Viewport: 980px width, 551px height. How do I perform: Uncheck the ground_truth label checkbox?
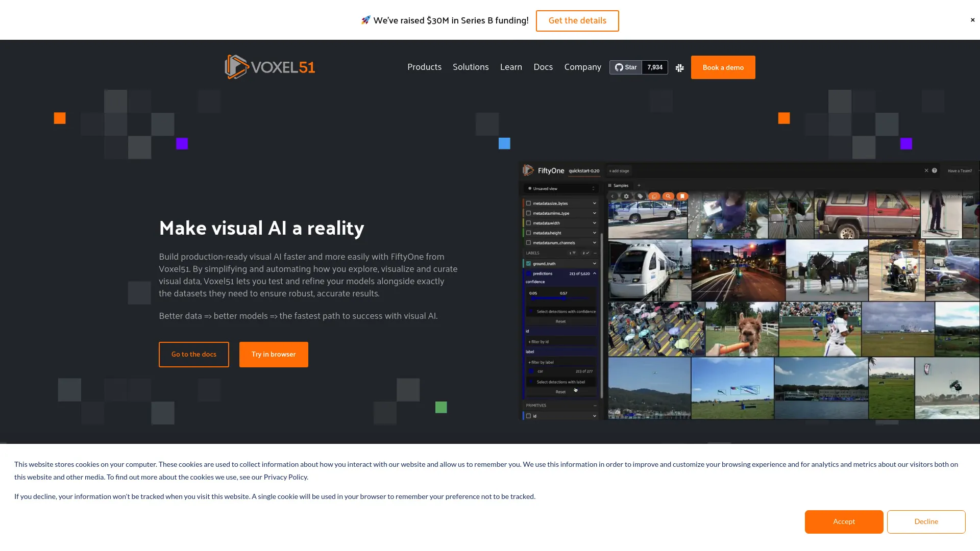pyautogui.click(x=528, y=264)
